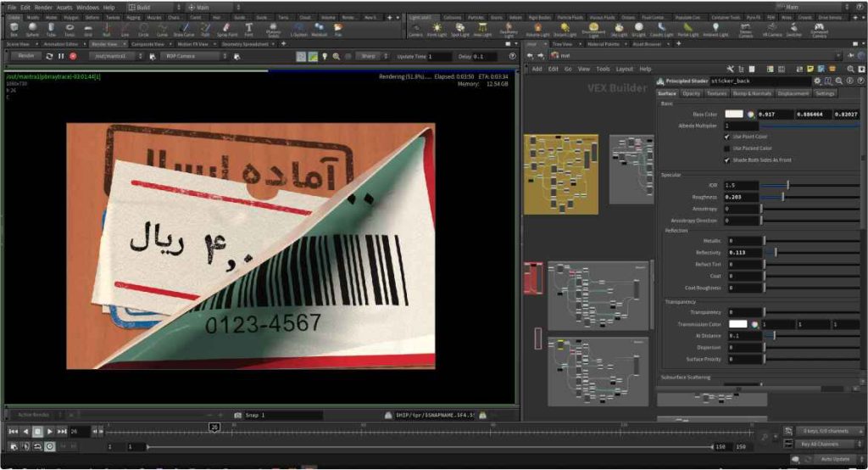This screenshot has width=868, height=470.
Task: Select the File shelf tool
Action: tap(337, 30)
